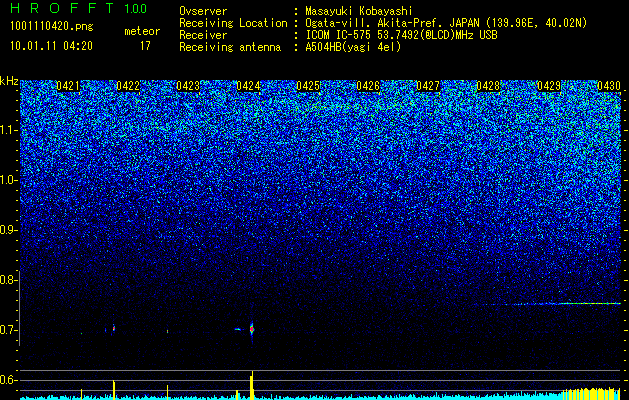Click the 0.6 kHz axis label
The image size is (629, 400).
click(8, 380)
